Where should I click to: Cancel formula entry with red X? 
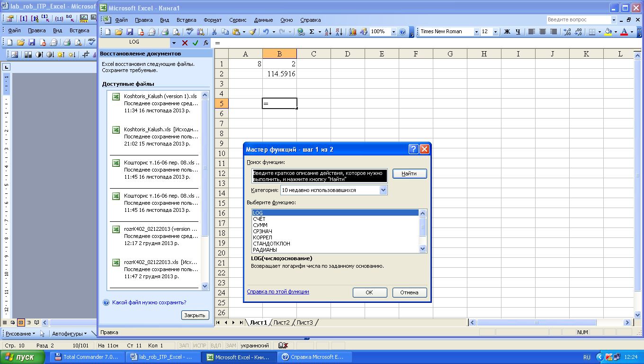185,43
